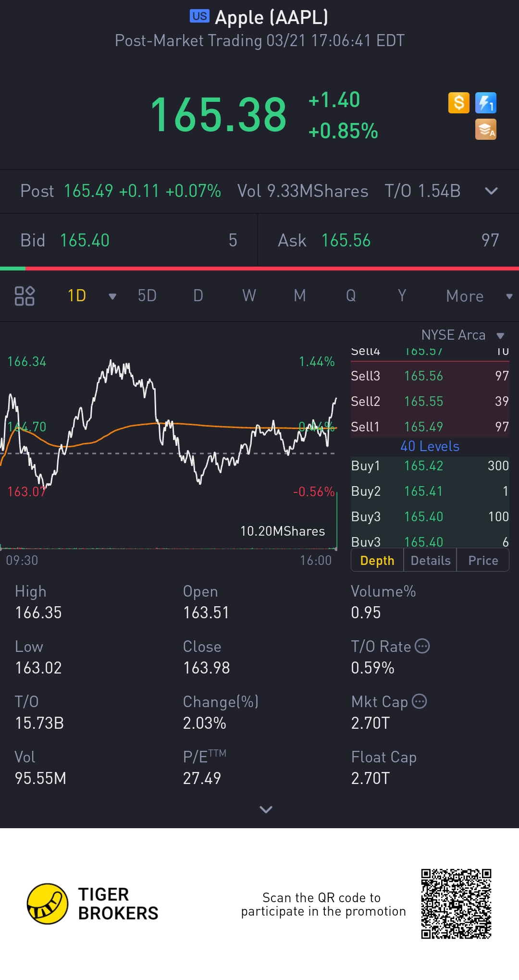Tap the bid/ask ratio bar

[x=259, y=269]
